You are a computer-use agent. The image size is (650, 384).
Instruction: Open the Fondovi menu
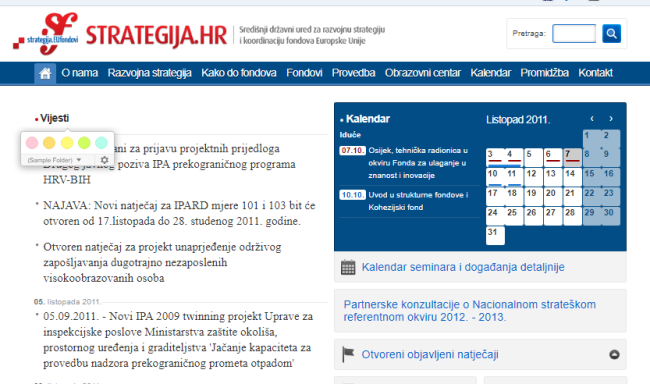(x=304, y=73)
